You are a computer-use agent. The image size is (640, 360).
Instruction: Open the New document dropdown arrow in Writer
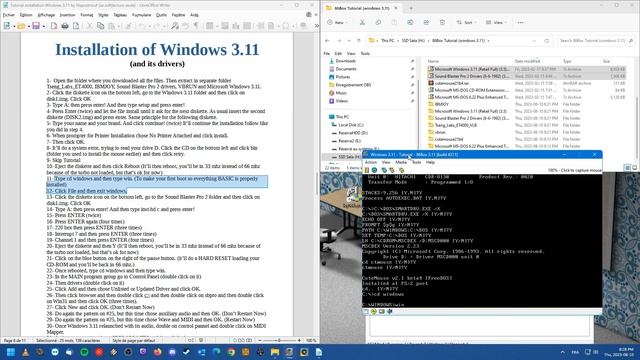tap(14, 26)
